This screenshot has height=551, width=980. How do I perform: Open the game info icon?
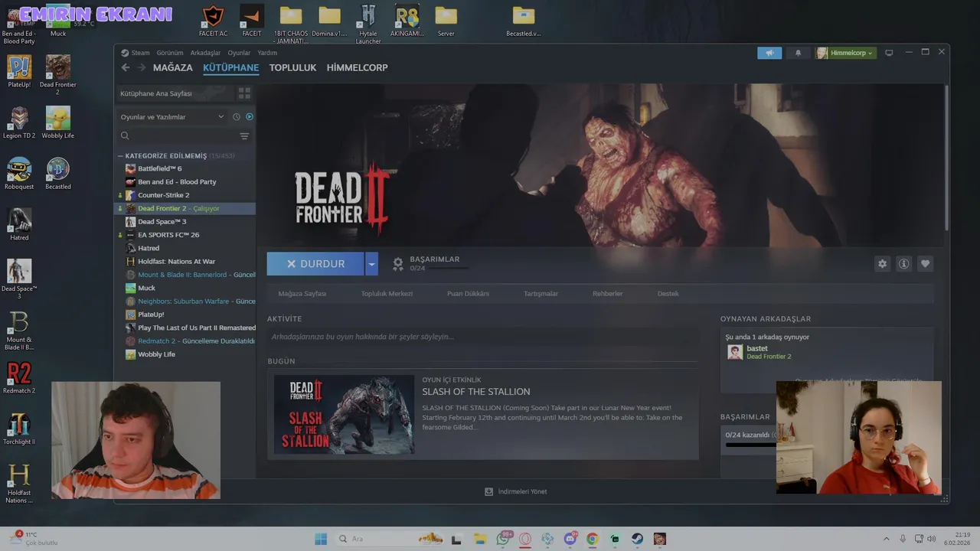(x=903, y=263)
